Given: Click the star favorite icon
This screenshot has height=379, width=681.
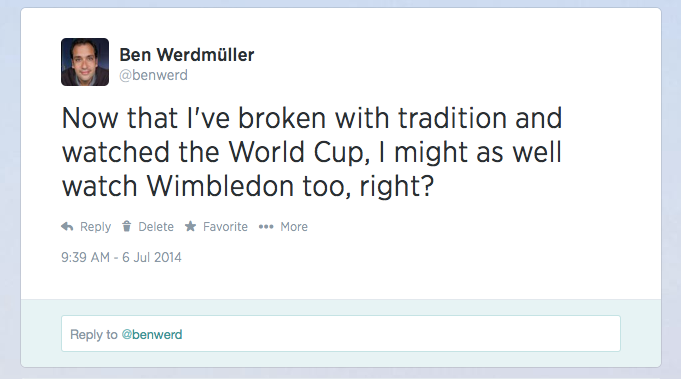Looking at the screenshot, I should 190,226.
